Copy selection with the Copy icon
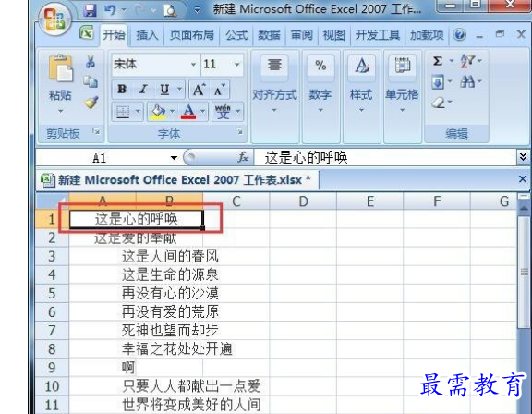 [91, 81]
